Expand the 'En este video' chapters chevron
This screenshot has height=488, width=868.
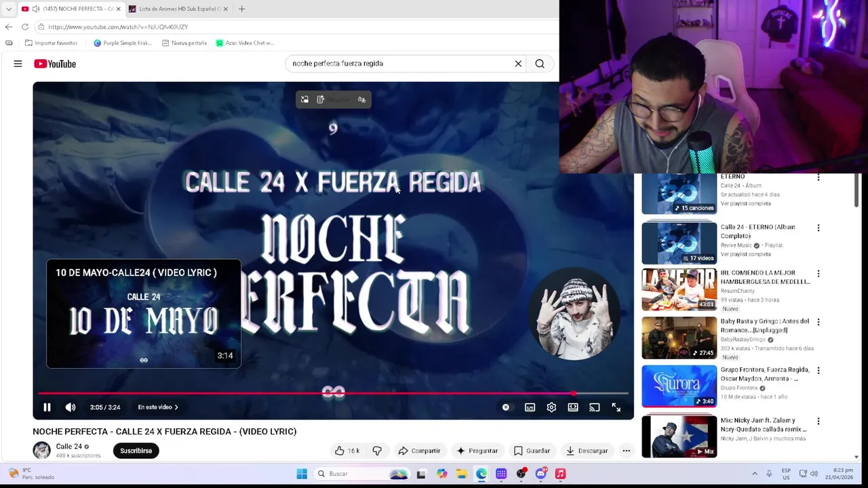pyautogui.click(x=176, y=407)
